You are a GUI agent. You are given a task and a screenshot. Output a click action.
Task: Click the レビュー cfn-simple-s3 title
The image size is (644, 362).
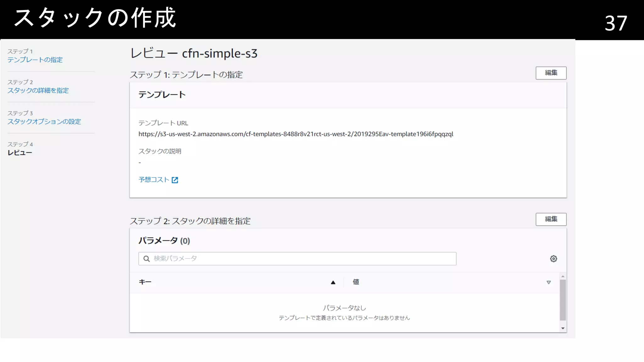pyautogui.click(x=194, y=53)
